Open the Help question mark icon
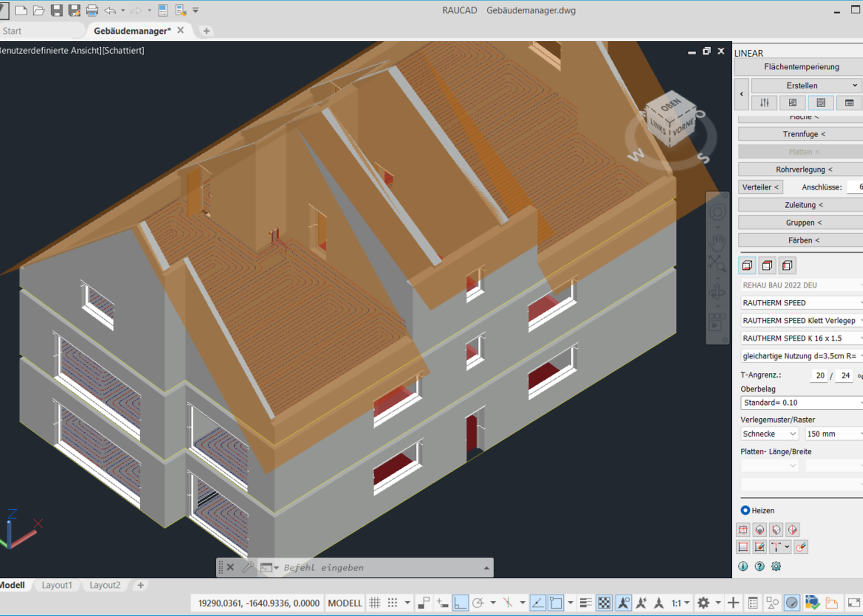This screenshot has height=616, width=863. [x=760, y=566]
